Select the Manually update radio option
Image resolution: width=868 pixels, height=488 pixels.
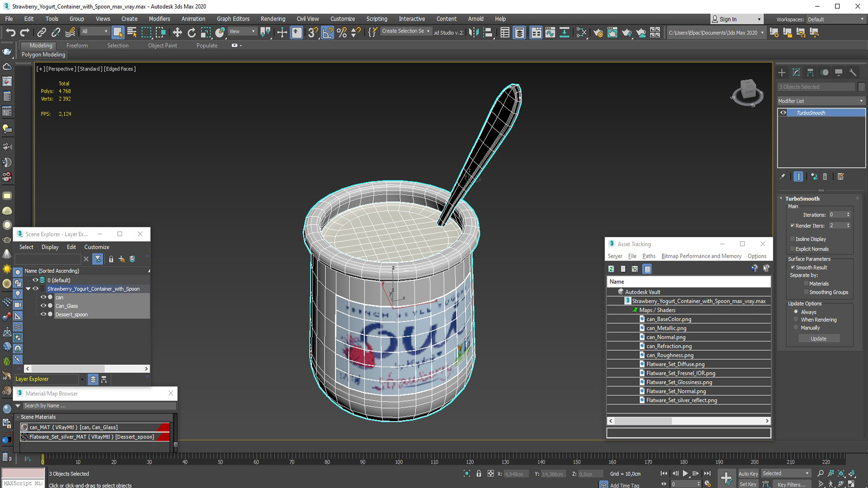tap(796, 328)
